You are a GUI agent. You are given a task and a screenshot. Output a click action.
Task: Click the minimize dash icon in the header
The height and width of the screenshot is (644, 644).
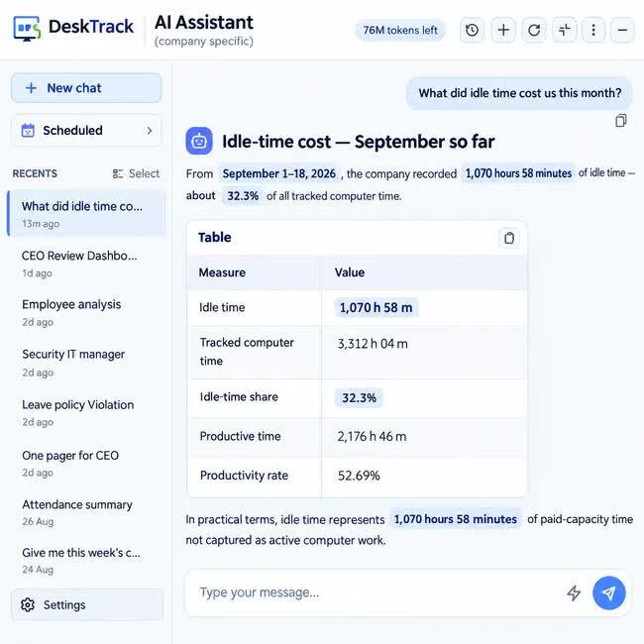click(622, 30)
